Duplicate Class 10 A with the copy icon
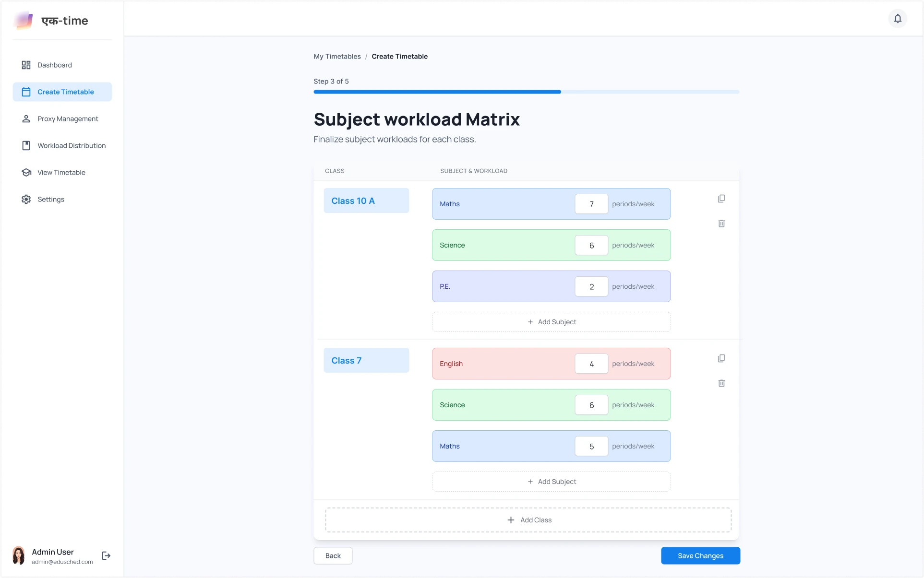This screenshot has height=578, width=924. pyautogui.click(x=721, y=199)
